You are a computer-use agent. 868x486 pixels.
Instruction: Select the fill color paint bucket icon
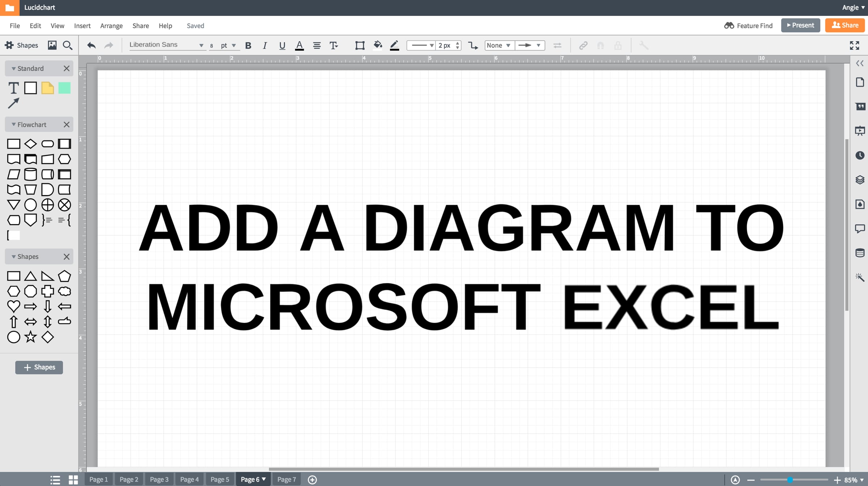[378, 45]
